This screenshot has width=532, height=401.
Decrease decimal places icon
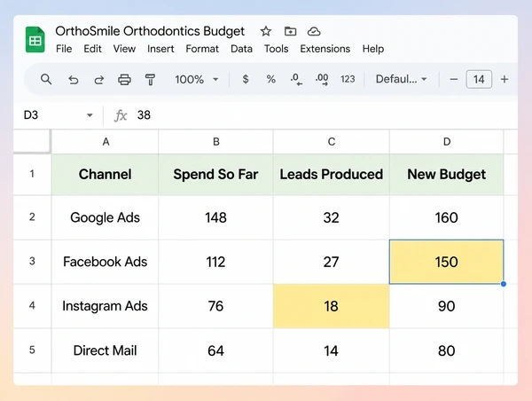(296, 80)
